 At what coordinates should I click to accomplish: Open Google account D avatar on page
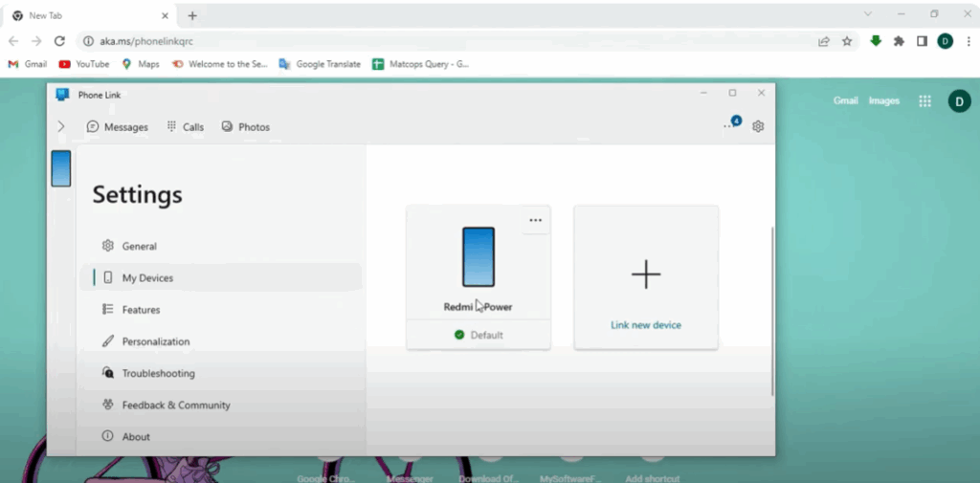(x=959, y=101)
